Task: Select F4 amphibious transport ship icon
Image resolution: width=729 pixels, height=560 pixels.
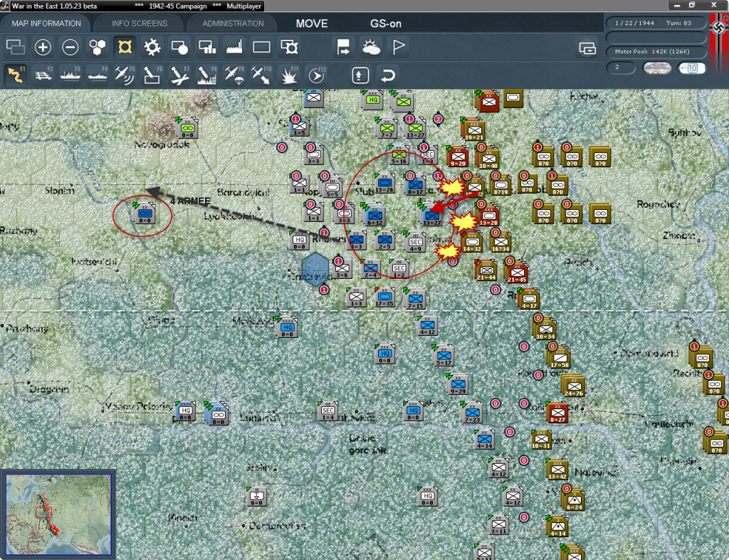Action: click(97, 75)
